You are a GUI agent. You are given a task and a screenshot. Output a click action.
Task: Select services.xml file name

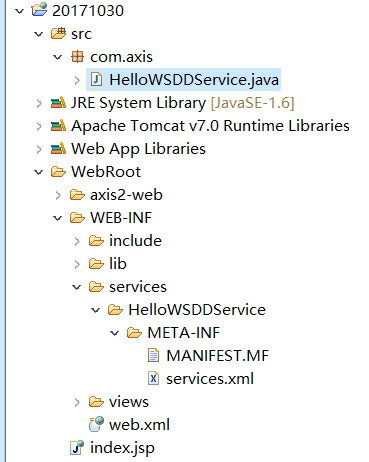click(210, 379)
